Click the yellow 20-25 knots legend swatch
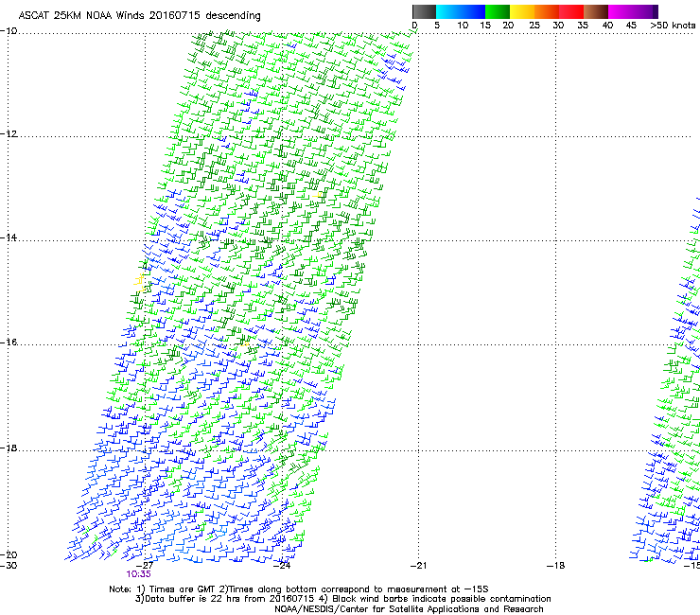The height and width of the screenshot is (615, 700). [x=522, y=11]
